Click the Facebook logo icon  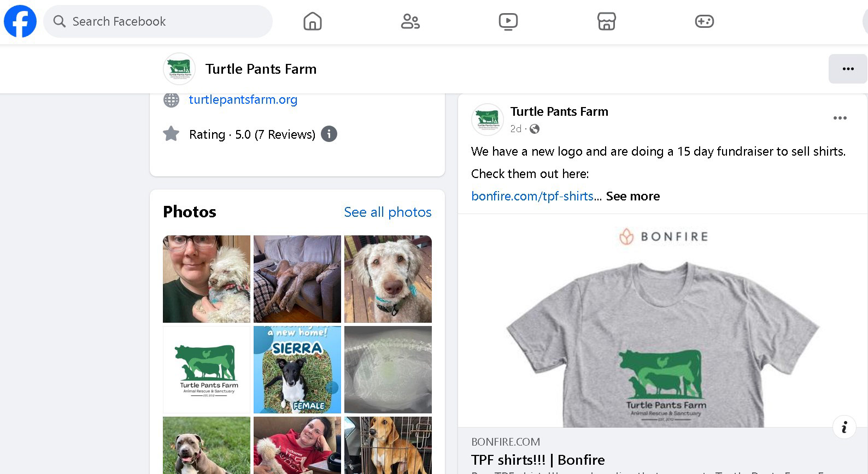[20, 22]
